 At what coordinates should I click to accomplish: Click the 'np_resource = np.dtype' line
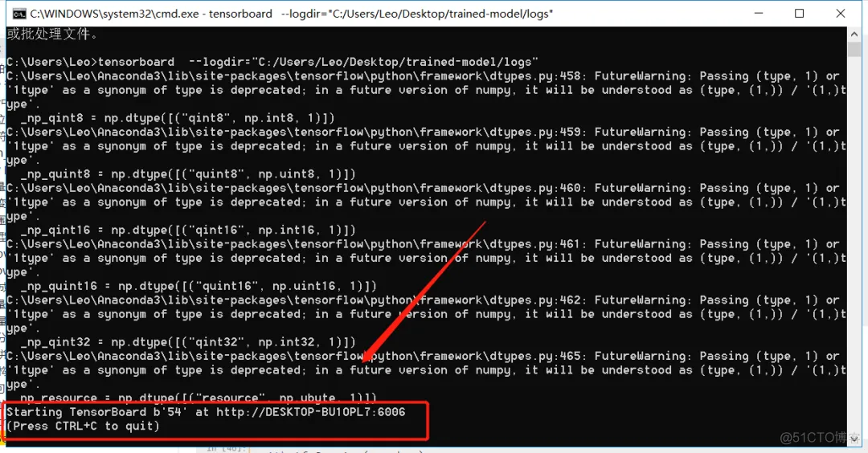click(x=199, y=398)
